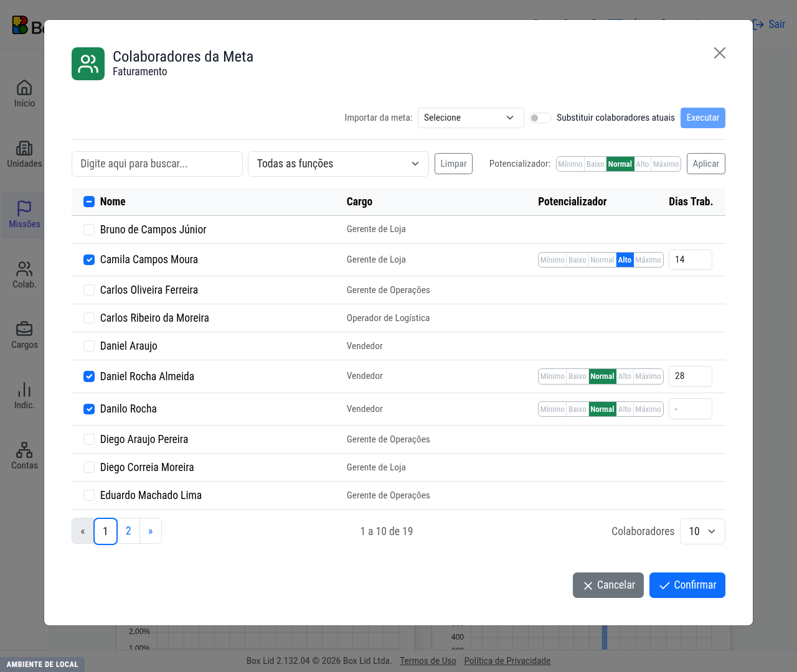Open Política de Privacidade link
This screenshot has width=797, height=672.
coord(507,661)
